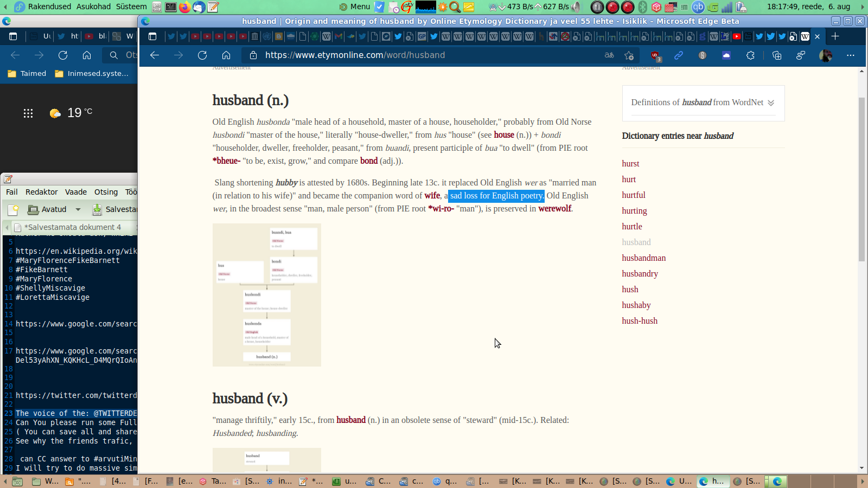The width and height of the screenshot is (868, 488).
Task: Click the Salvesta save button in editor
Action: point(114,209)
